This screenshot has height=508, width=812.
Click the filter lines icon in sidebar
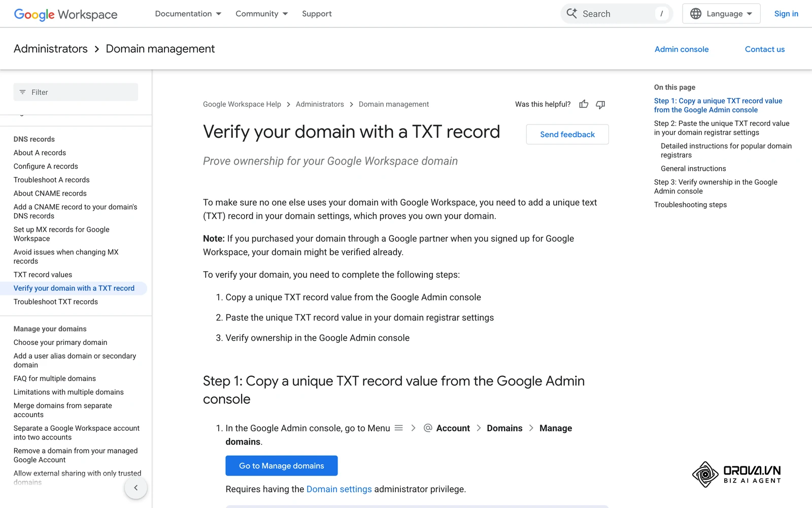22,92
